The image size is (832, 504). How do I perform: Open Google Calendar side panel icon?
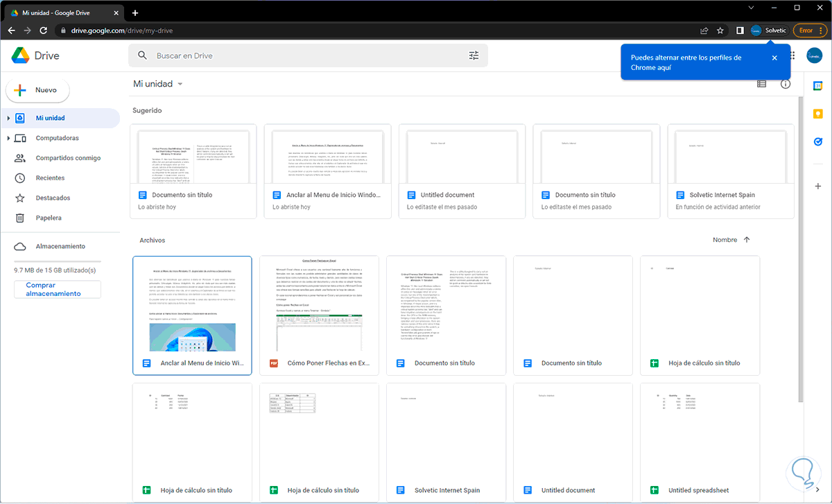coord(817,85)
